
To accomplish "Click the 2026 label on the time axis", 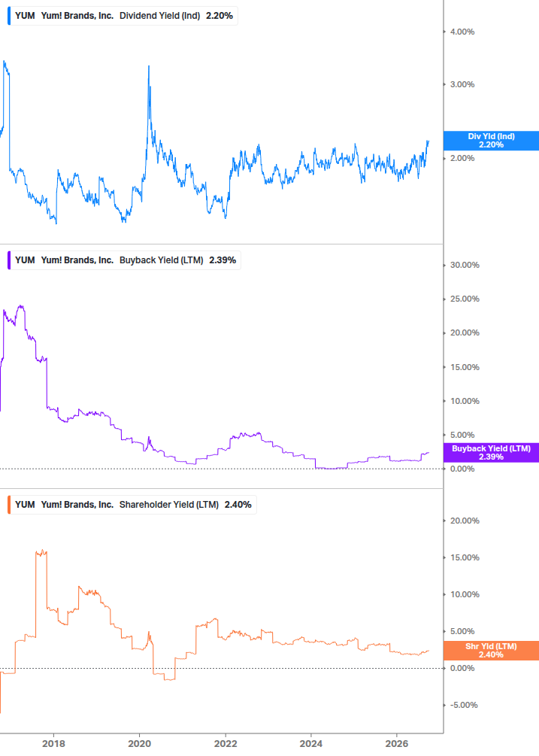I will tap(397, 744).
